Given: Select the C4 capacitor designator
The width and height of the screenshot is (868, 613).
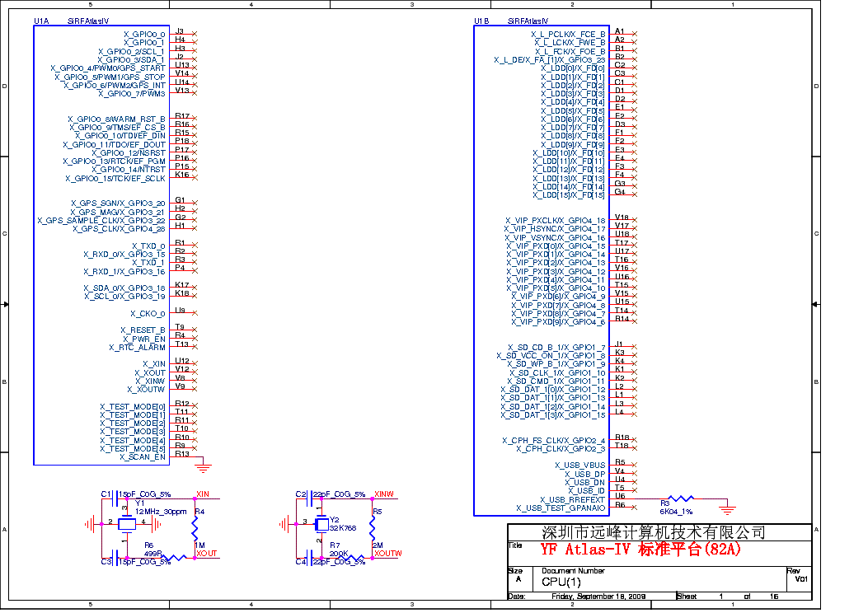Looking at the screenshot, I should point(301,562).
